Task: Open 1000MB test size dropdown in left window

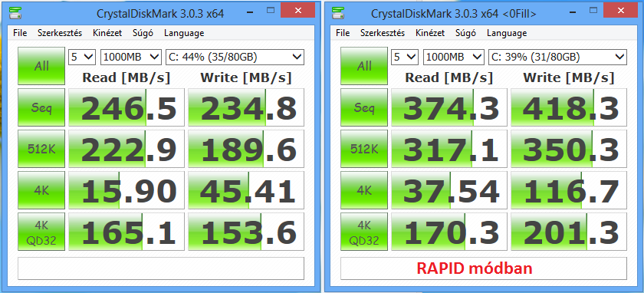Action: click(x=131, y=57)
